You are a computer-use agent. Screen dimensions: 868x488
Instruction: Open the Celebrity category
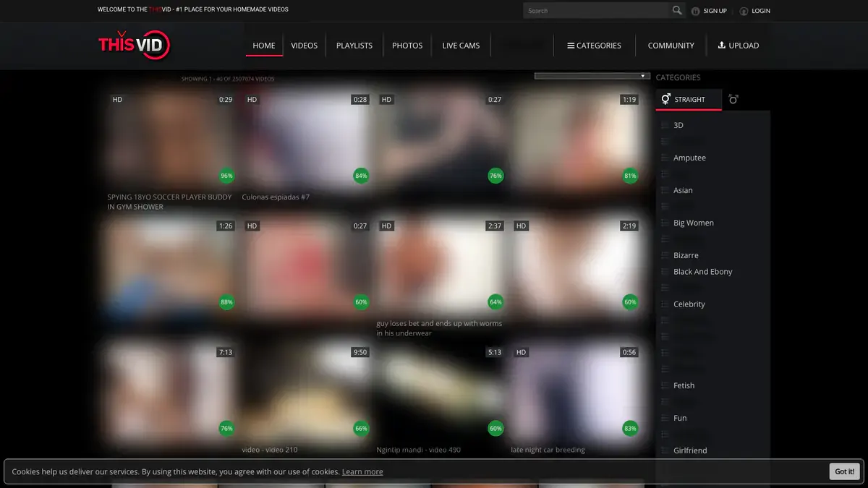click(x=689, y=304)
